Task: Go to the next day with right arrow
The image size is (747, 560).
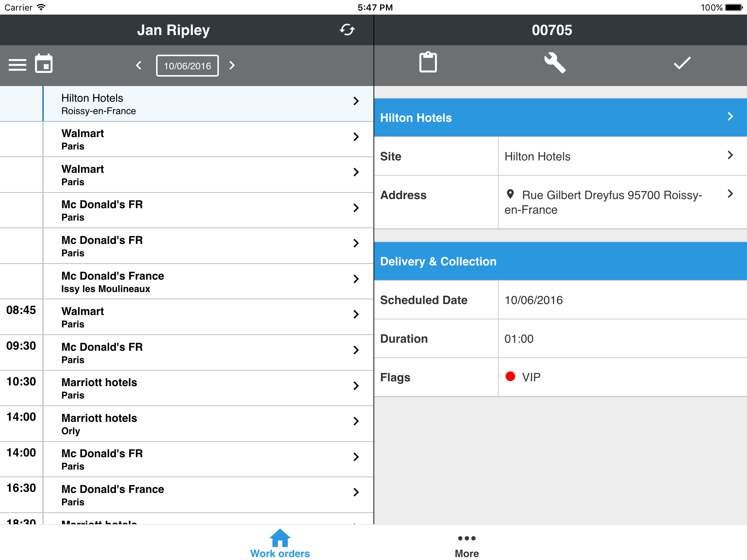Action: point(232,65)
